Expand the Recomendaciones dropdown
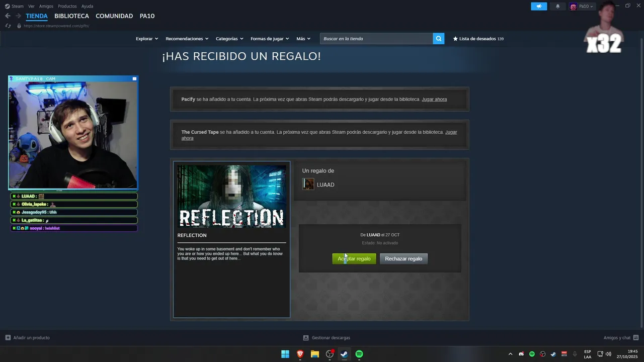Viewport: 644px width, 362px height. (187, 39)
